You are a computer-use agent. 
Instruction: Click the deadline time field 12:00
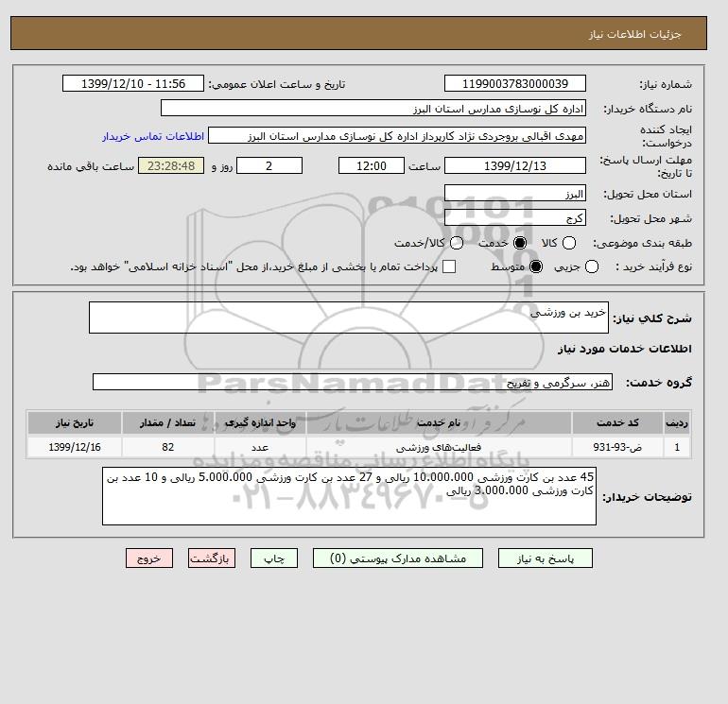point(372,166)
